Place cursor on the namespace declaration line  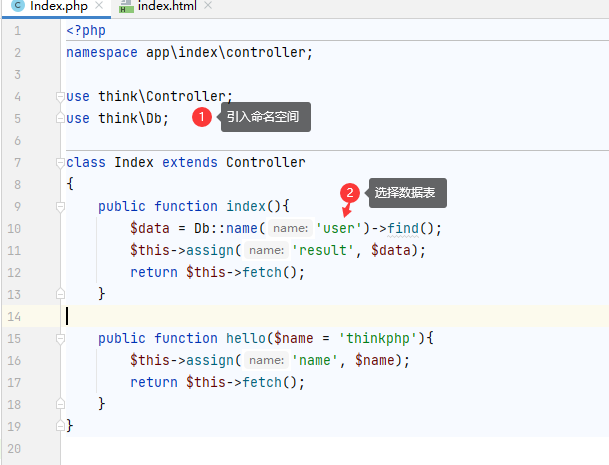190,52
